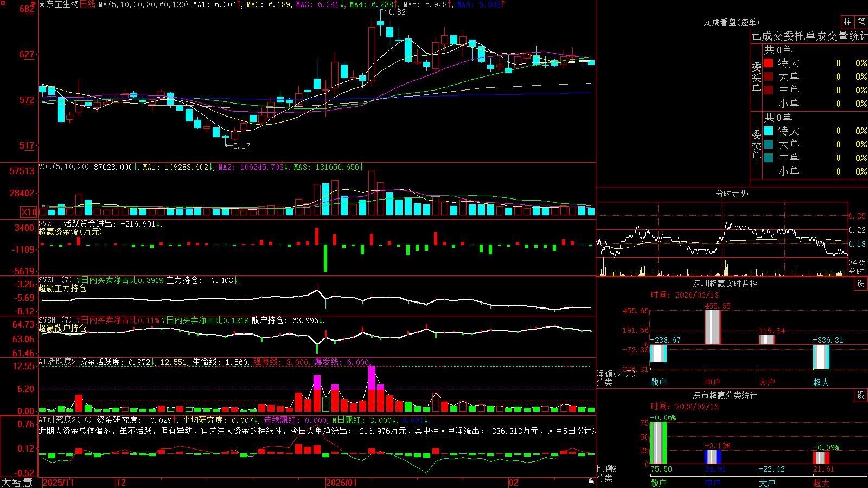Click the 455.65 中户 bar in the monitor chart
Viewport: 868px width, 488px height.
pyautogui.click(x=713, y=327)
